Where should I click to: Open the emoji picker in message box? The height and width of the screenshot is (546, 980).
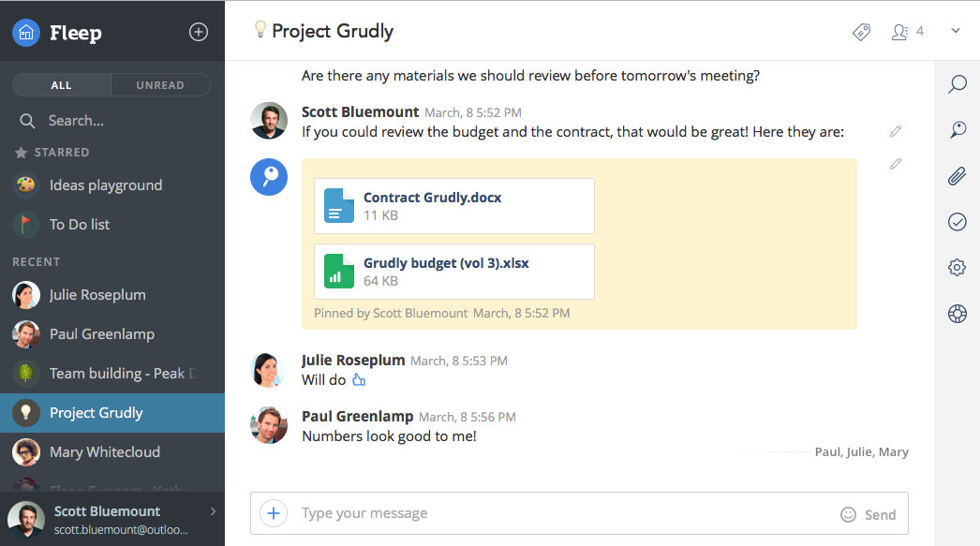tap(848, 514)
